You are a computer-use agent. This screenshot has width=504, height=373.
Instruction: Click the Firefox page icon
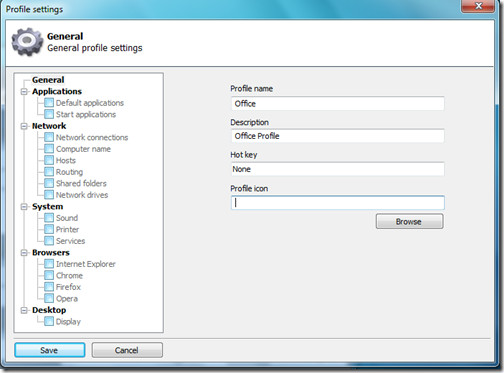pyautogui.click(x=49, y=287)
